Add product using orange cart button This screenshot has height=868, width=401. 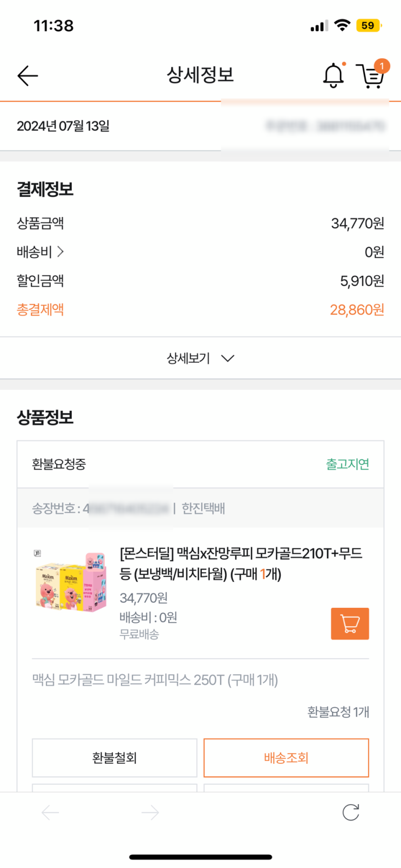coord(350,623)
